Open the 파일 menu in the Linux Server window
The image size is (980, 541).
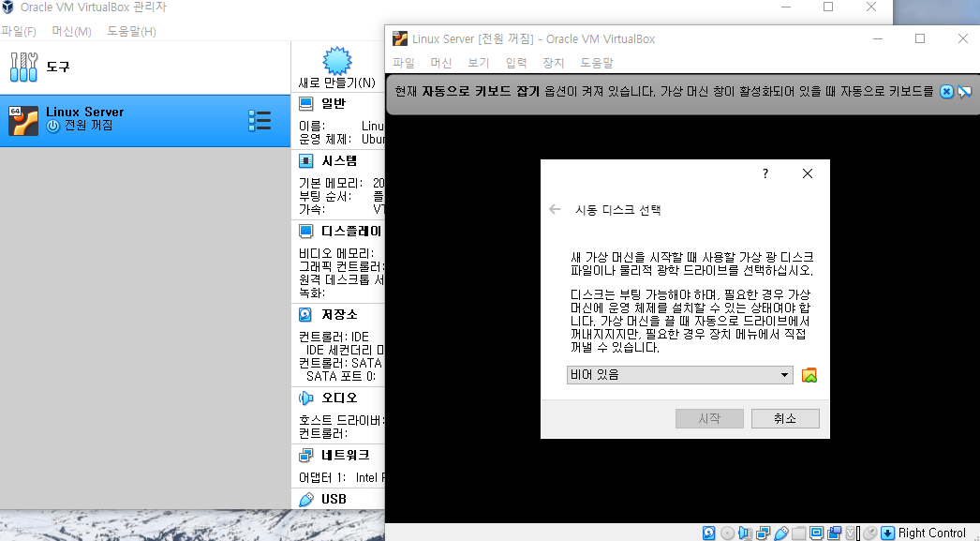[x=404, y=63]
